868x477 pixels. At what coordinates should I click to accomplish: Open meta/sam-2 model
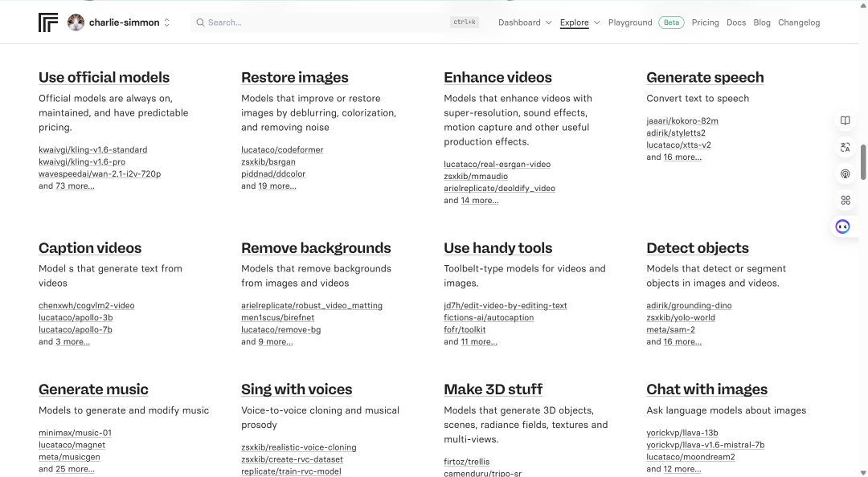671,330
